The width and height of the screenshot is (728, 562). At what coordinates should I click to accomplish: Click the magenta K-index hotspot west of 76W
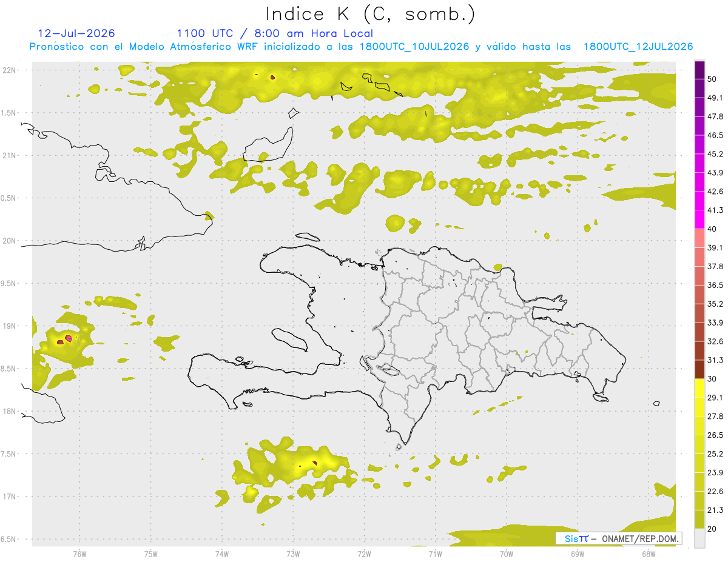pos(69,338)
